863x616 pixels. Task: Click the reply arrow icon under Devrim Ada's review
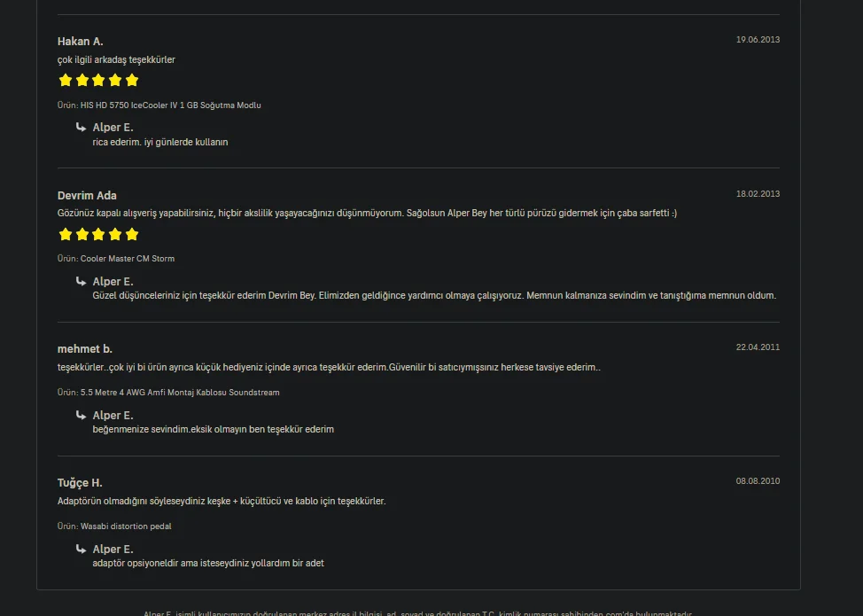(x=81, y=282)
